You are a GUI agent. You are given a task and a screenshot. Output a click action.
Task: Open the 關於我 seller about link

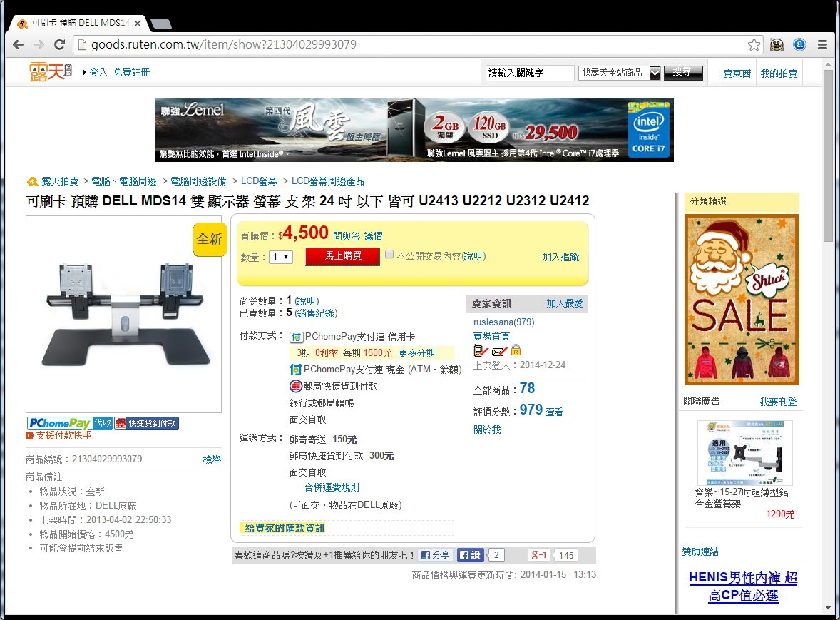(x=488, y=430)
